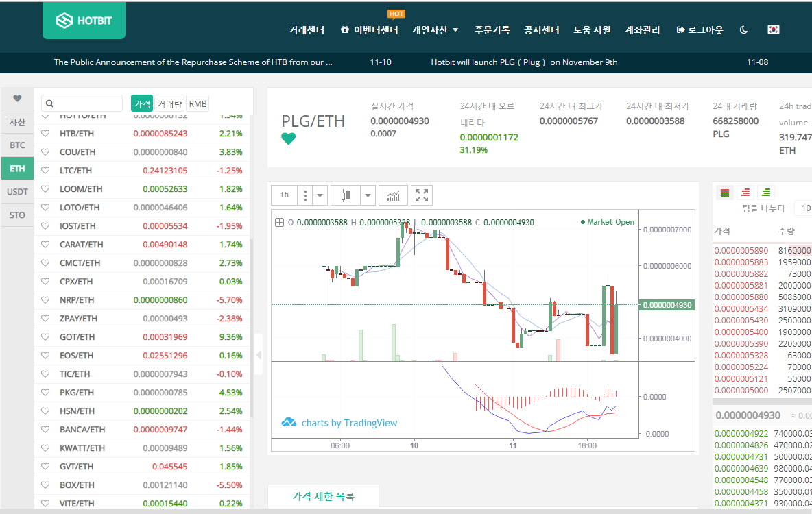812x514 pixels.
Task: Open 자산 sidebar tab
Action: point(17,121)
